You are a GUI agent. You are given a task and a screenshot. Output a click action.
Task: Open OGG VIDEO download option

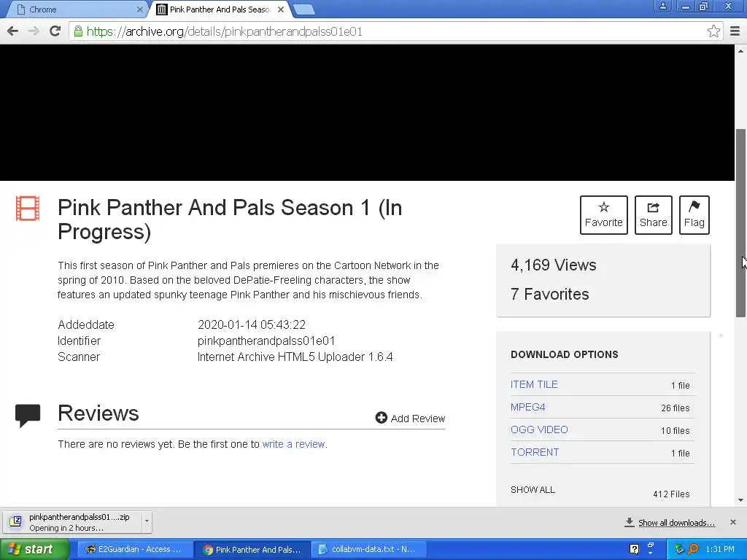[x=539, y=429]
